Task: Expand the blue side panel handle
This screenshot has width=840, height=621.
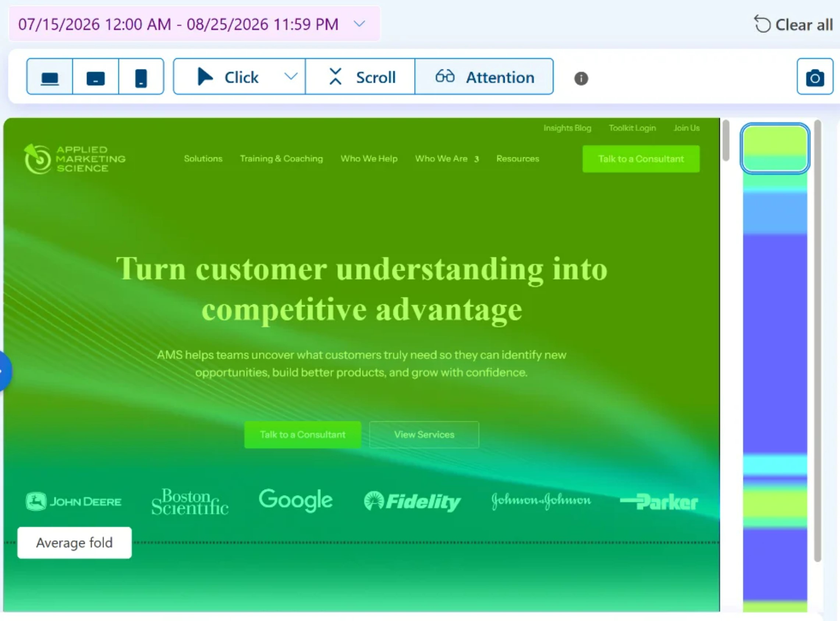Action: coord(4,371)
